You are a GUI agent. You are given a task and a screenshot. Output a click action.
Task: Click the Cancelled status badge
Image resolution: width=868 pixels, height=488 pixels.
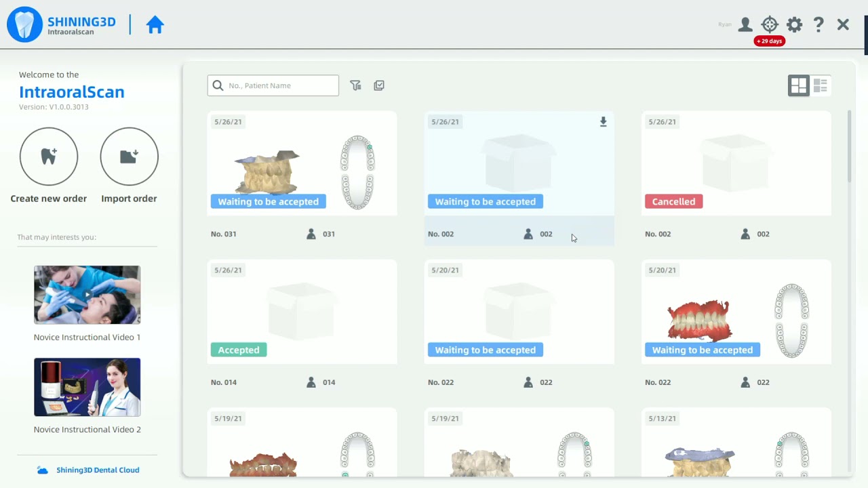(x=673, y=202)
